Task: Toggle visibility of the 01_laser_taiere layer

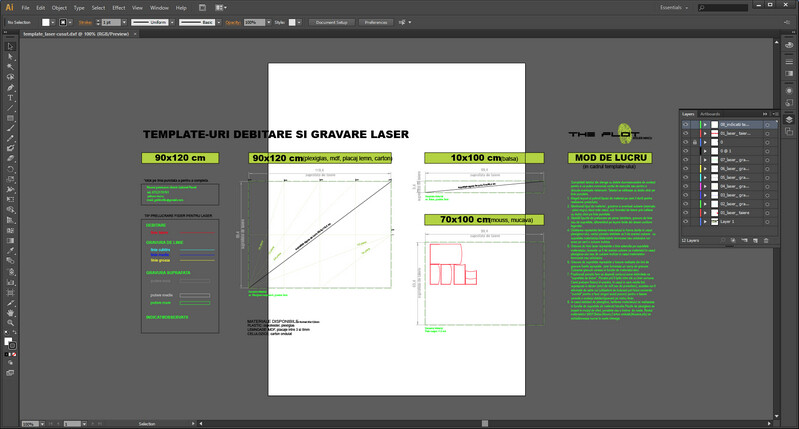Action: point(685,213)
